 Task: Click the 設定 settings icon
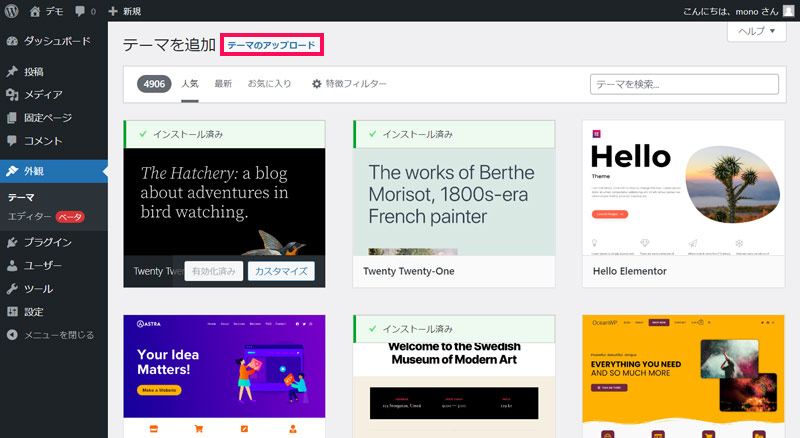[x=12, y=312]
